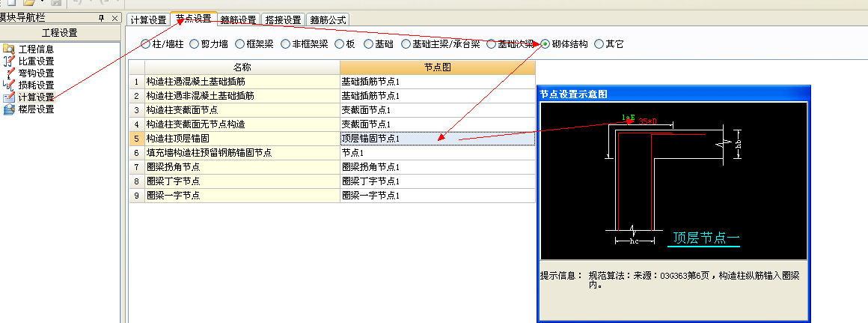Switch to the 箍筋公式 tab

(x=328, y=20)
